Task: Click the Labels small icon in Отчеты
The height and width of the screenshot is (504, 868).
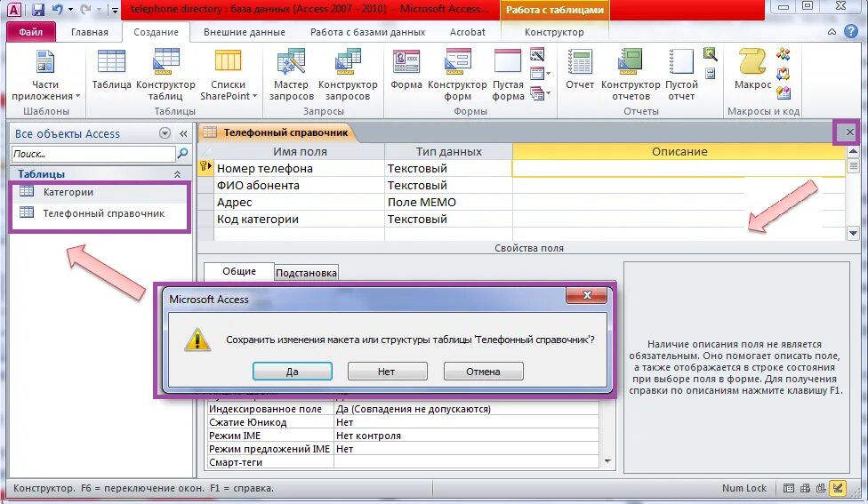Action: [x=711, y=73]
